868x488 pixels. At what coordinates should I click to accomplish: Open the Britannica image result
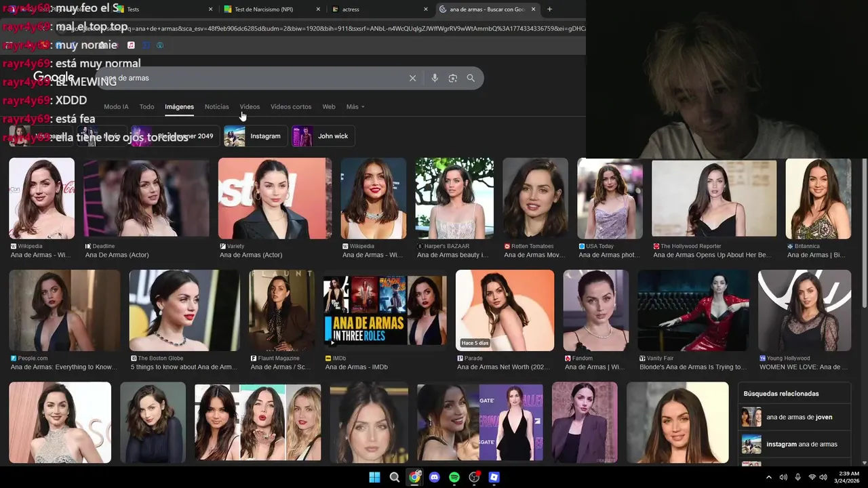pyautogui.click(x=818, y=199)
